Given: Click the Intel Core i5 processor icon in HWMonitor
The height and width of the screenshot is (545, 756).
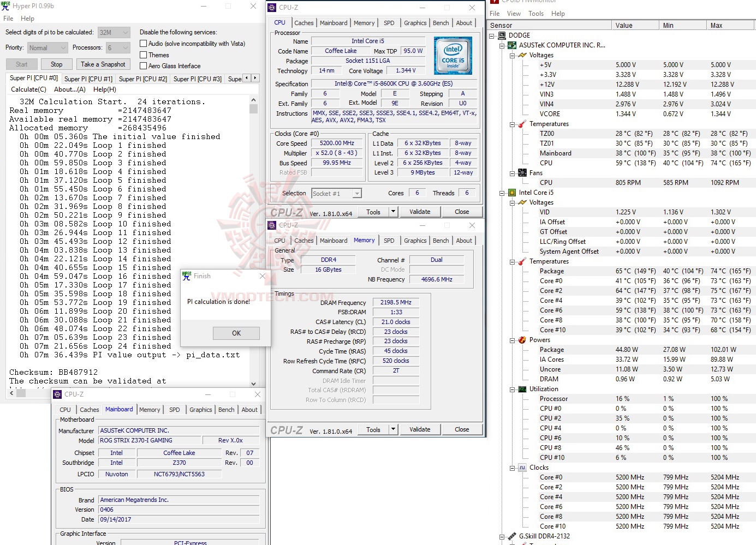Looking at the screenshot, I should 512,193.
